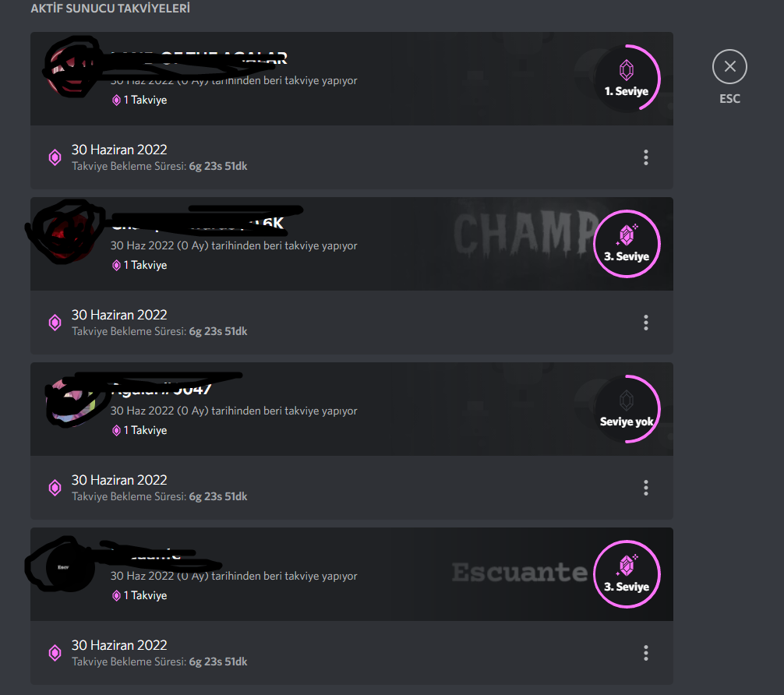Click the CHAMP server 3. Seviye badge

coord(627,244)
